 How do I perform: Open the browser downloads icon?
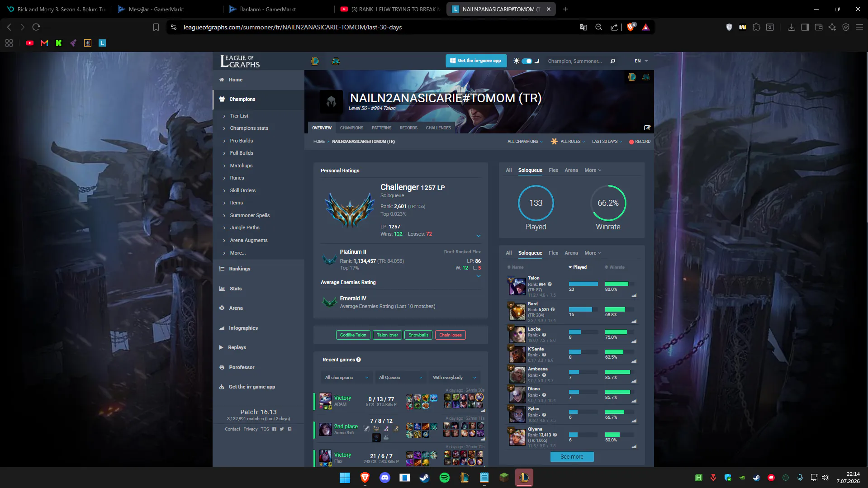[791, 27]
